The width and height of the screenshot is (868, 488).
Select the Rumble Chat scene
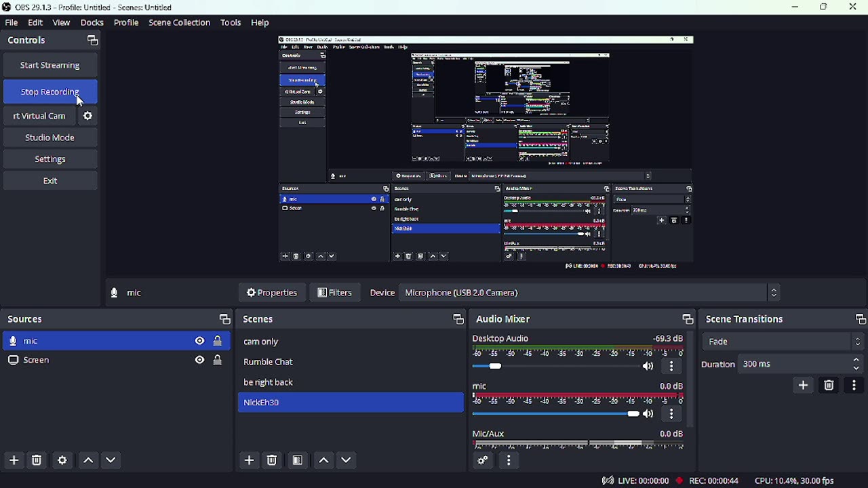click(351, 363)
